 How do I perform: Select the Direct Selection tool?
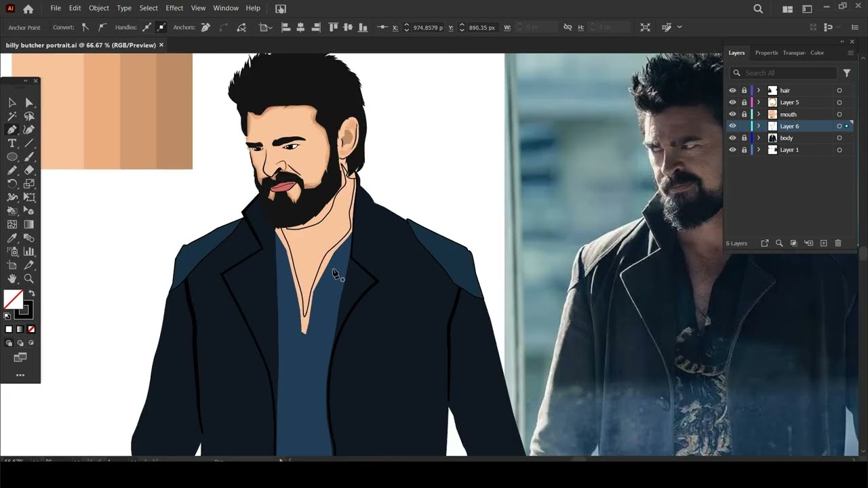(29, 102)
